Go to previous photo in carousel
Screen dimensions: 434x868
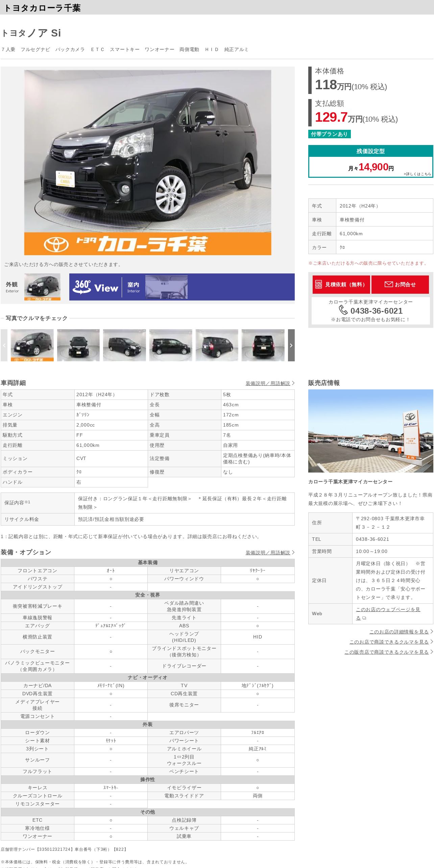pyautogui.click(x=4, y=345)
